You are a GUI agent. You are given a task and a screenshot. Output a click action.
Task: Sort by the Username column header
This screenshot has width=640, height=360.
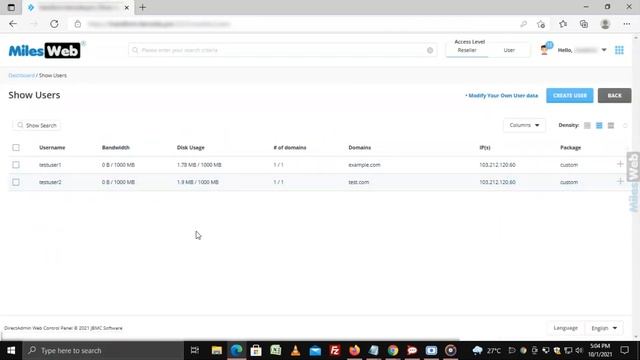pos(52,147)
